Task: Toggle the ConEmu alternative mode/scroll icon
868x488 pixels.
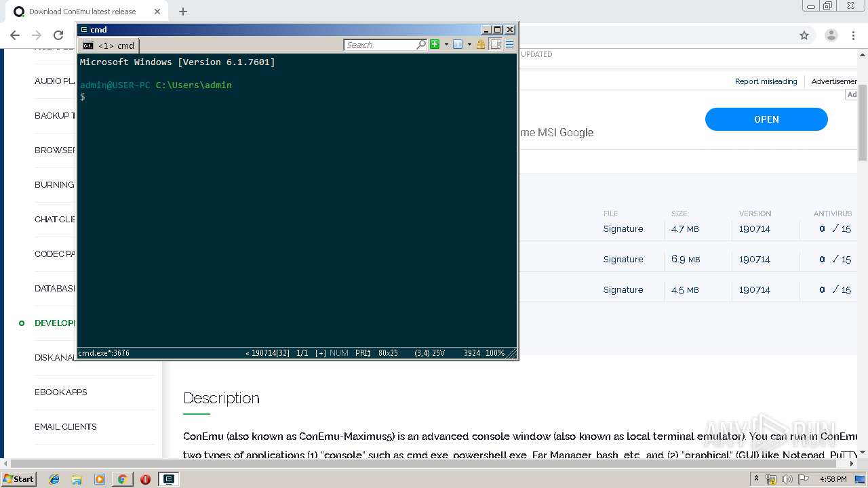Action: (x=495, y=44)
